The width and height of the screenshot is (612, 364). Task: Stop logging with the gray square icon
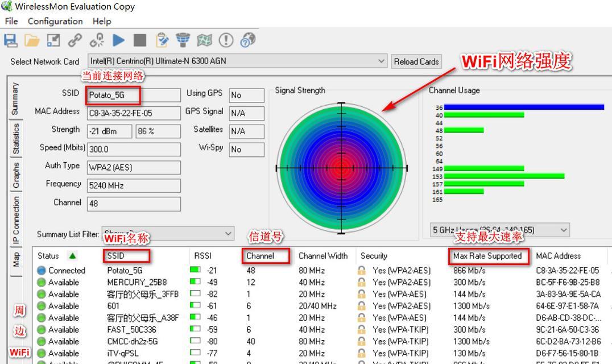pos(140,40)
